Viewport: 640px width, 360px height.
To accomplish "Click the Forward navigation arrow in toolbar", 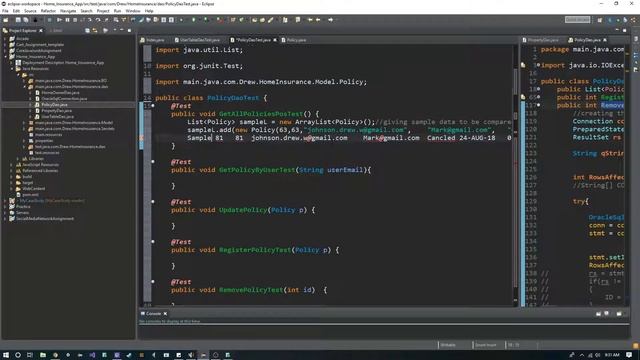I will [330, 20].
